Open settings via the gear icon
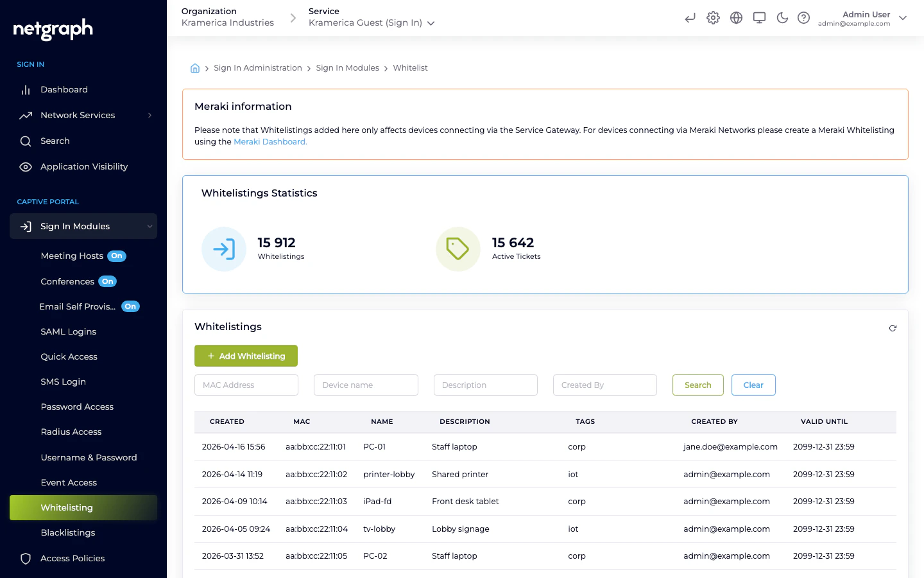This screenshot has height=578, width=924. pos(713,18)
